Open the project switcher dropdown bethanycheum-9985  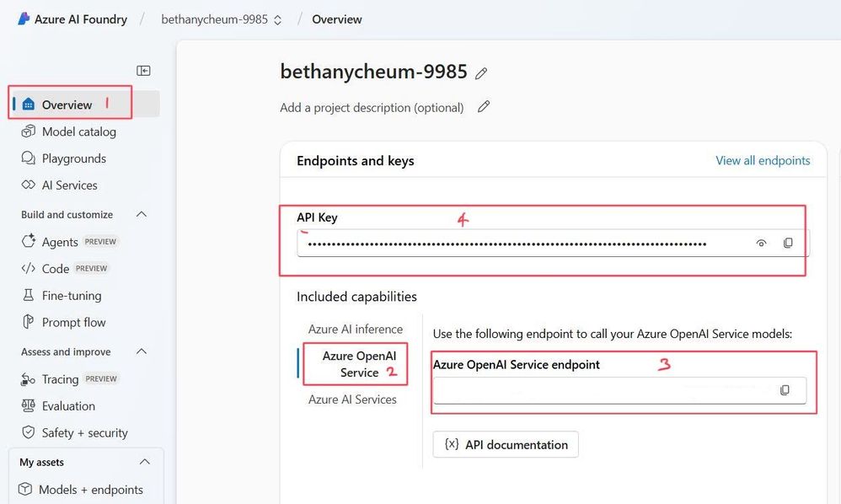(222, 19)
